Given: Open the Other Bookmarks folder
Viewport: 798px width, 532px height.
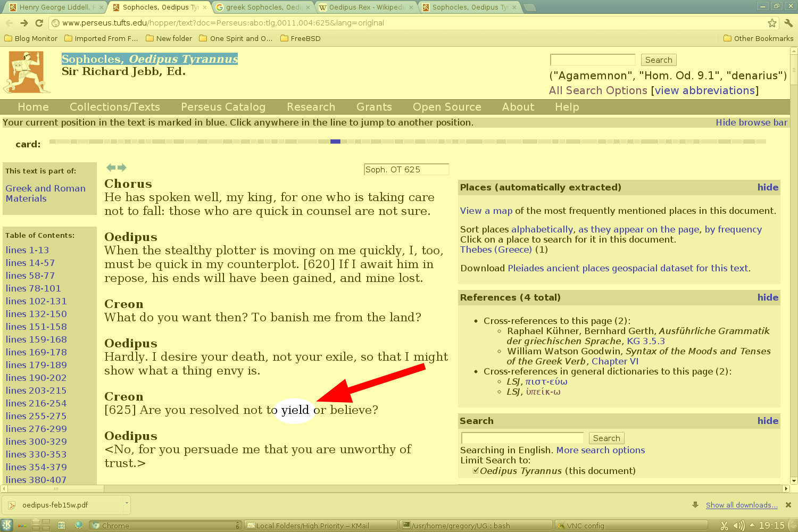Looking at the screenshot, I should pos(759,38).
